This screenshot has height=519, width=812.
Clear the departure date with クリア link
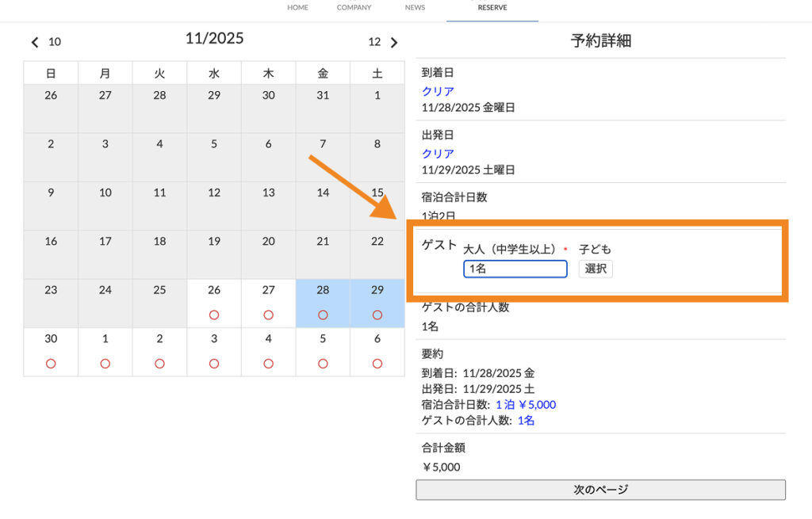438,154
